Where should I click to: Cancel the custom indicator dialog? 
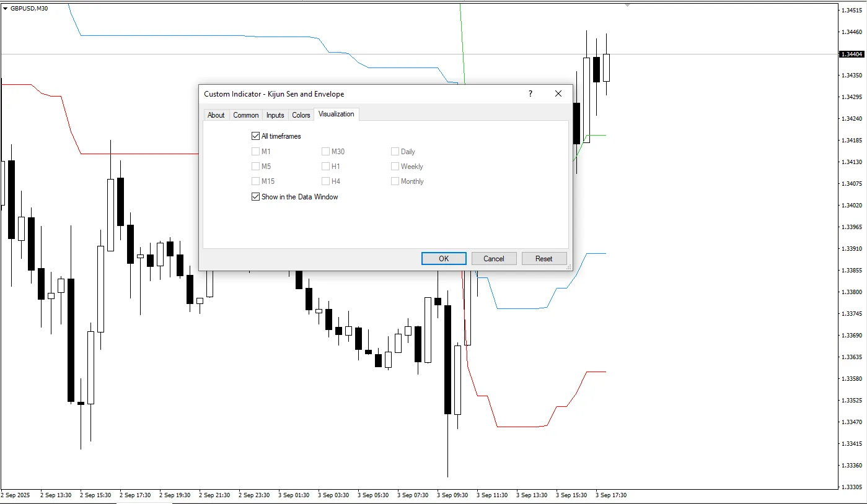[494, 259]
